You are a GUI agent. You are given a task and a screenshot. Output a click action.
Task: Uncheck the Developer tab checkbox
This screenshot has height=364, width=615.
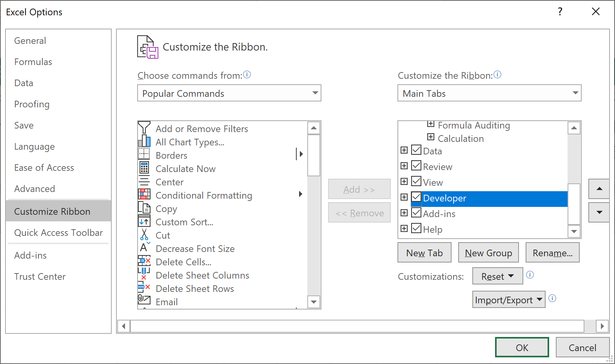(x=416, y=197)
